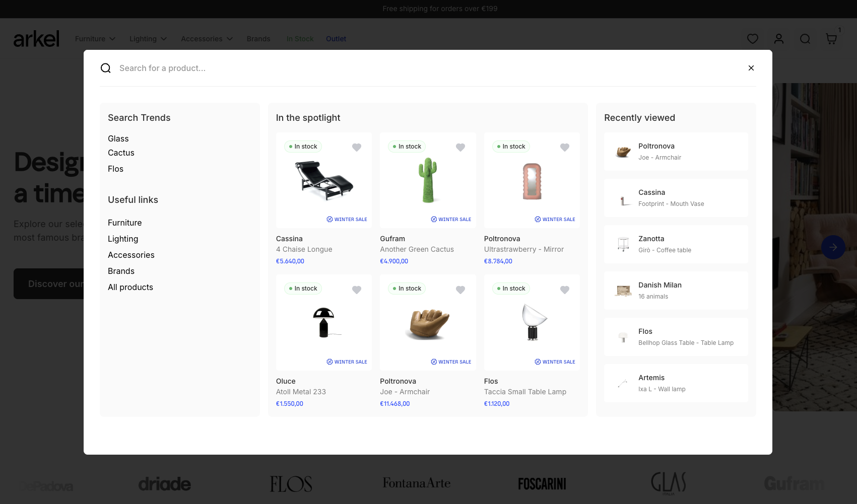Open the Oluce Atoll Metal 233 product image
857x504 pixels.
(x=323, y=322)
